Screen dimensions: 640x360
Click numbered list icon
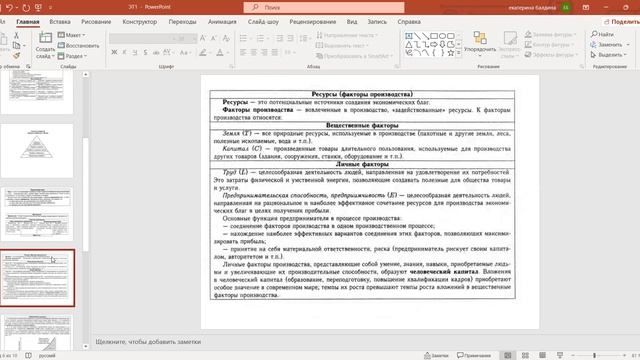tap(260, 38)
